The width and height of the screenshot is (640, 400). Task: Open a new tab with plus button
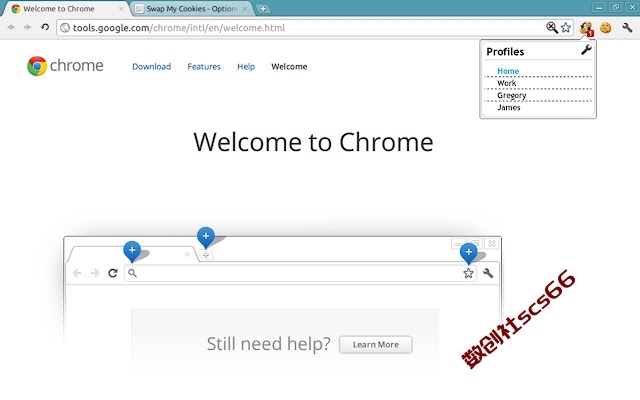[263, 9]
